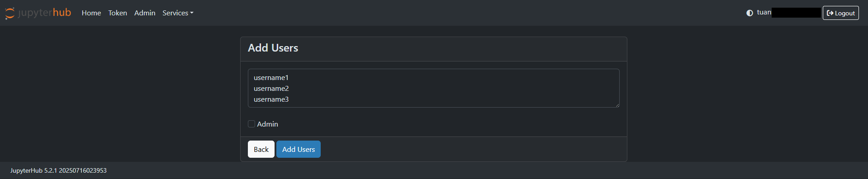
Task: Click the Admin checkbox label text
Action: click(x=268, y=124)
